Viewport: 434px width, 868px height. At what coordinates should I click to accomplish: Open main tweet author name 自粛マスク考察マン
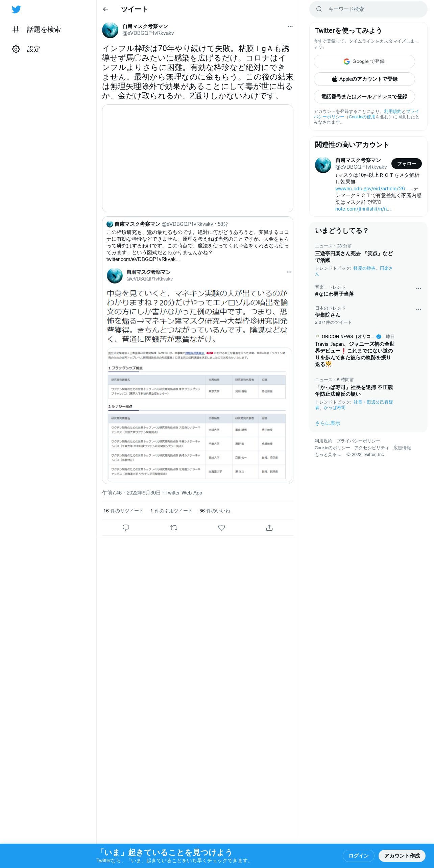point(145,26)
